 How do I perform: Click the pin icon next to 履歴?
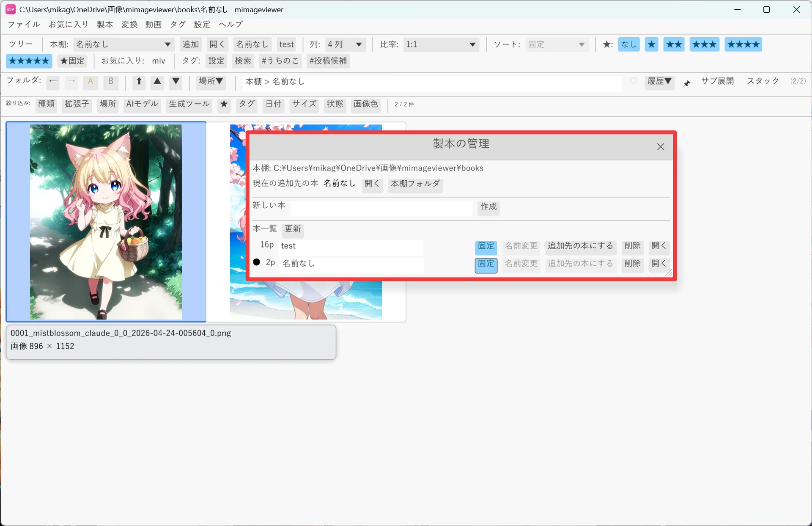[687, 83]
